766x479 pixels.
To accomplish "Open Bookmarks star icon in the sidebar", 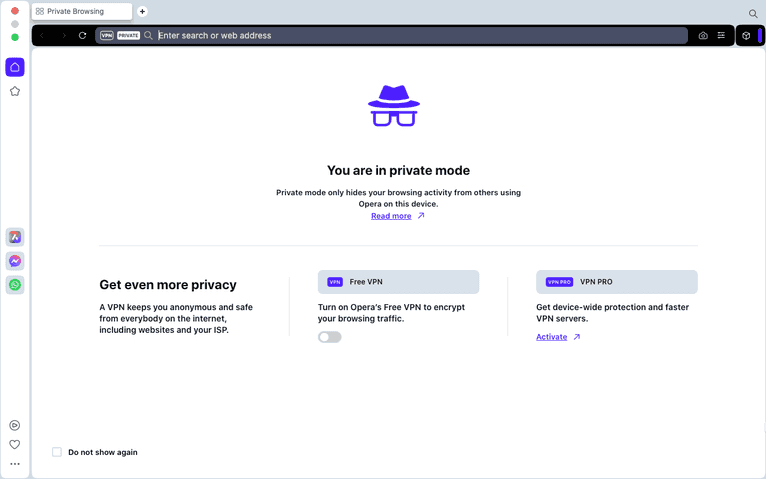I will 15,91.
